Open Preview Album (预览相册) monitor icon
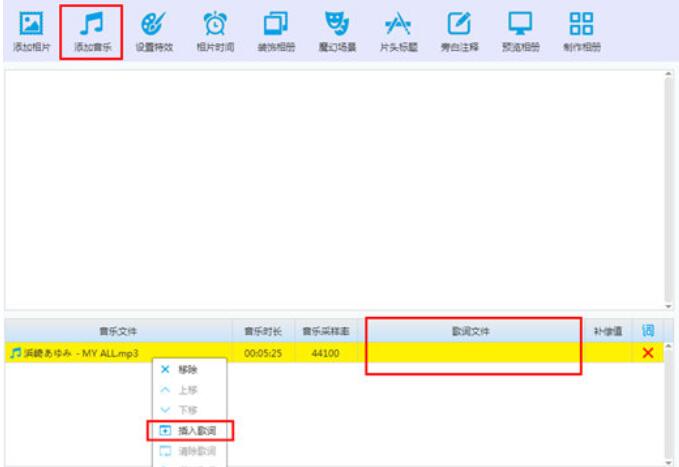Image resolution: width=679 pixels, height=467 pixels. click(x=518, y=28)
